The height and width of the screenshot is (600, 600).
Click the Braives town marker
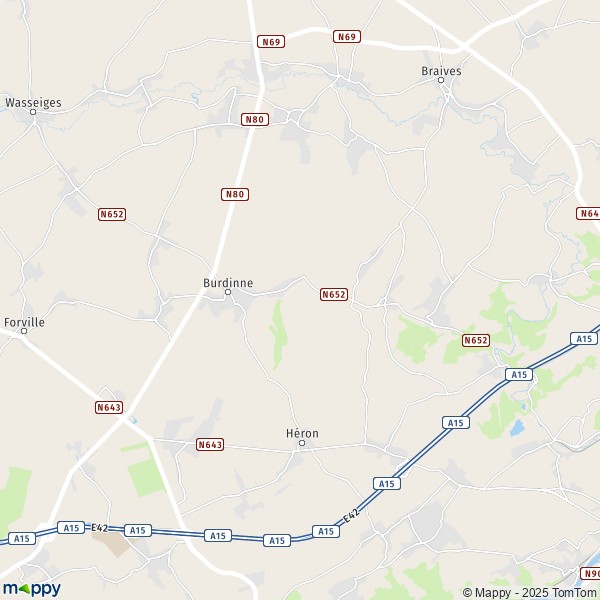click(441, 80)
